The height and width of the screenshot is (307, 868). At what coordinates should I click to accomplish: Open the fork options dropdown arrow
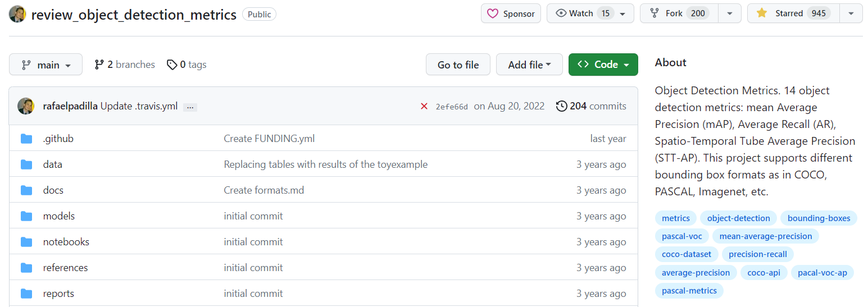pyautogui.click(x=729, y=13)
